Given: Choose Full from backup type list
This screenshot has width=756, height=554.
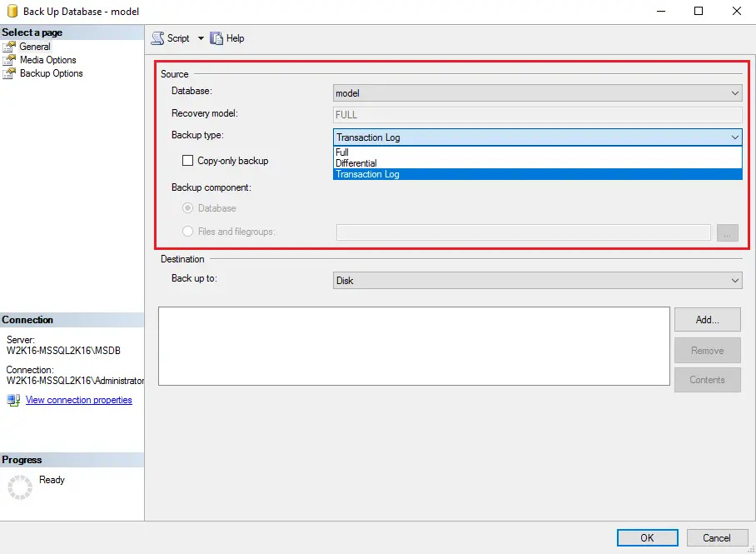Looking at the screenshot, I should [x=343, y=152].
